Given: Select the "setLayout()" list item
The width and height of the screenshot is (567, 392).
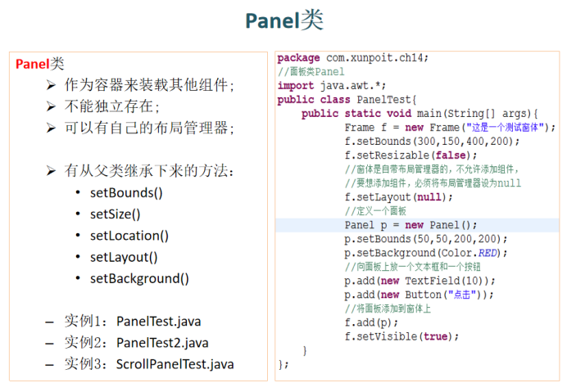Looking at the screenshot, I should [124, 257].
